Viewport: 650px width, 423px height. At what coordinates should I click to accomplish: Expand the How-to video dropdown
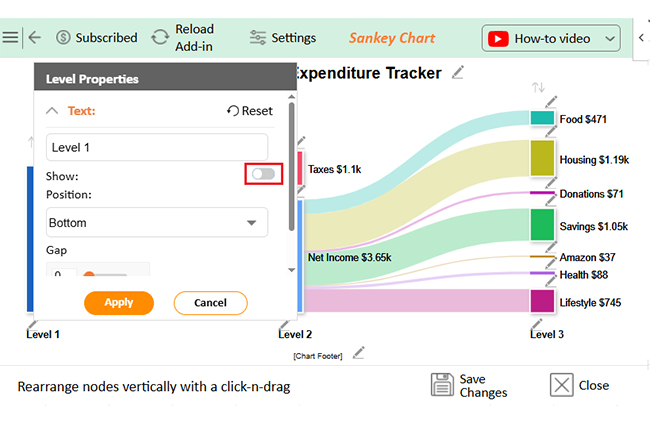610,39
